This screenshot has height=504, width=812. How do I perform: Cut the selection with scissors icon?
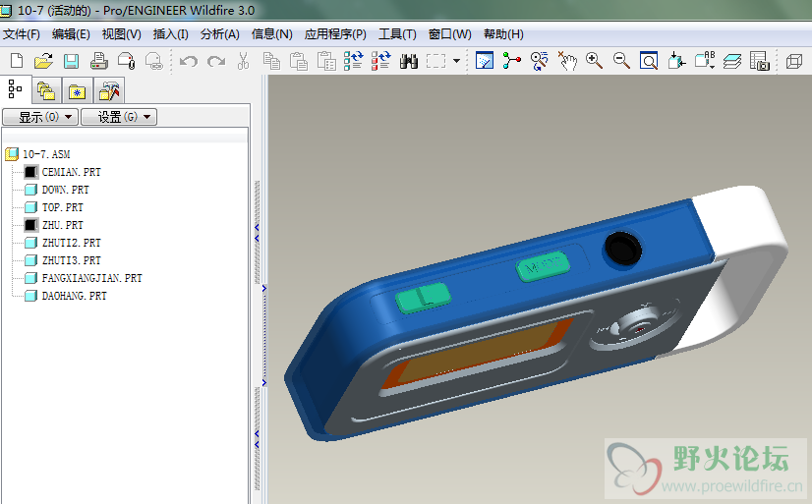(243, 61)
